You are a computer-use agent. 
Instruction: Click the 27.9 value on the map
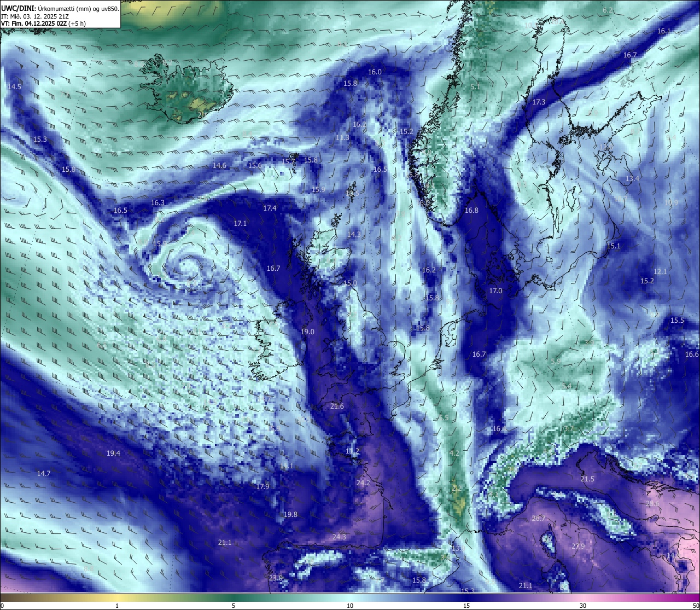point(578,546)
